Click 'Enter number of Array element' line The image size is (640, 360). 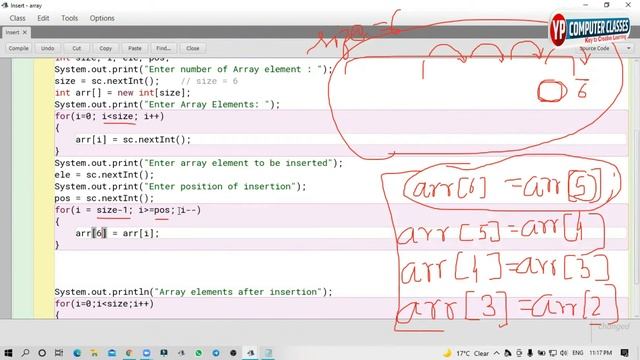tap(193, 69)
